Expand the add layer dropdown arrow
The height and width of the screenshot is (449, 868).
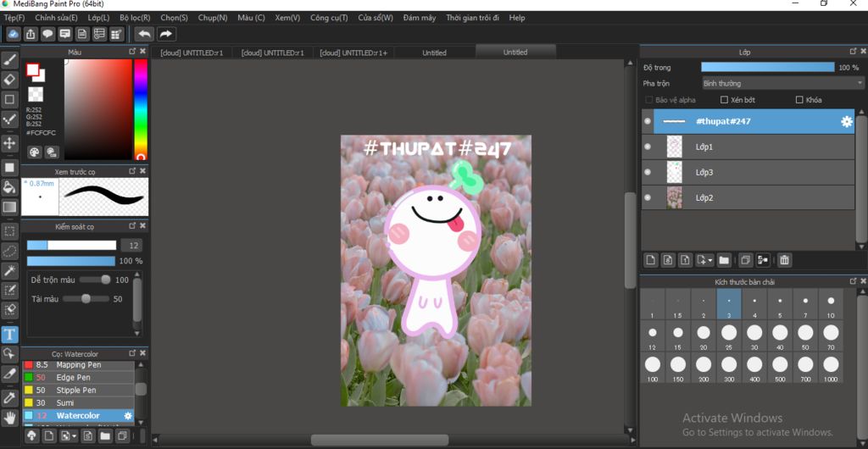pos(709,260)
